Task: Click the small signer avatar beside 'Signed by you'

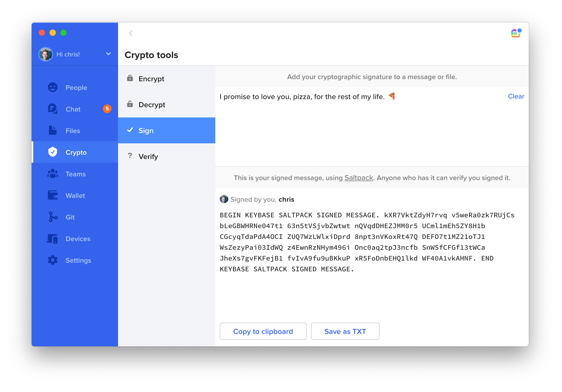Action: [224, 199]
